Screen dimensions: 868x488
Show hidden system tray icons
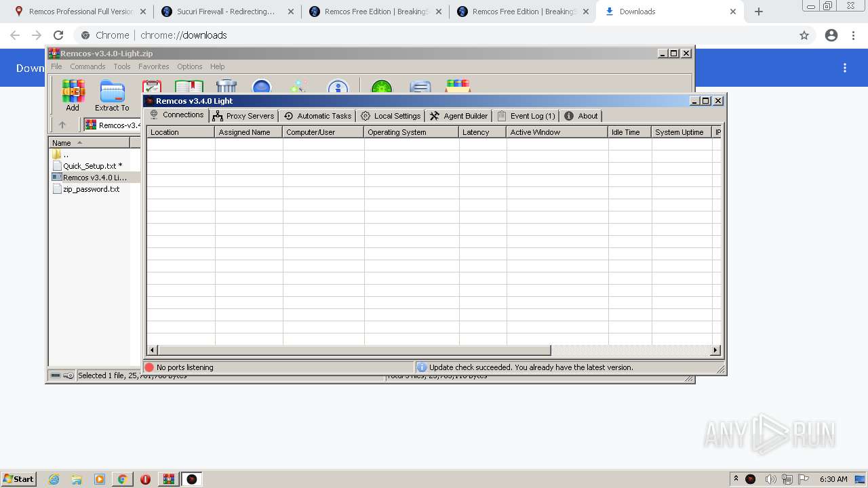pos(736,479)
